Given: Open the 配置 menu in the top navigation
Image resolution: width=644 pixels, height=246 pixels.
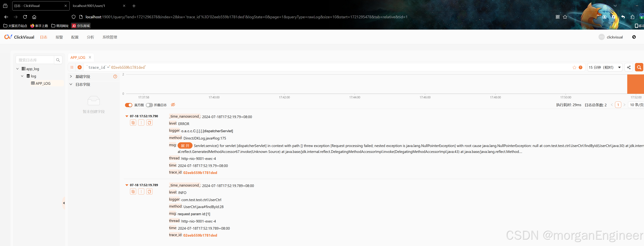Looking at the screenshot, I should pyautogui.click(x=75, y=37).
